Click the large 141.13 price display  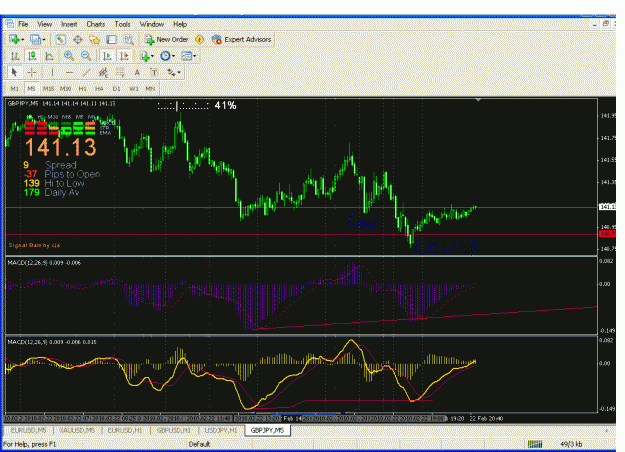tap(61, 147)
